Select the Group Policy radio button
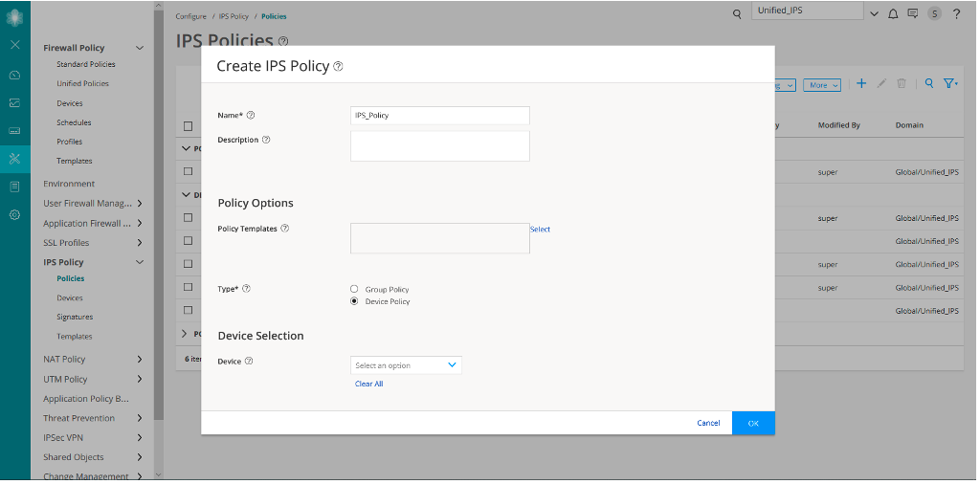The width and height of the screenshot is (980, 484). pyautogui.click(x=354, y=289)
